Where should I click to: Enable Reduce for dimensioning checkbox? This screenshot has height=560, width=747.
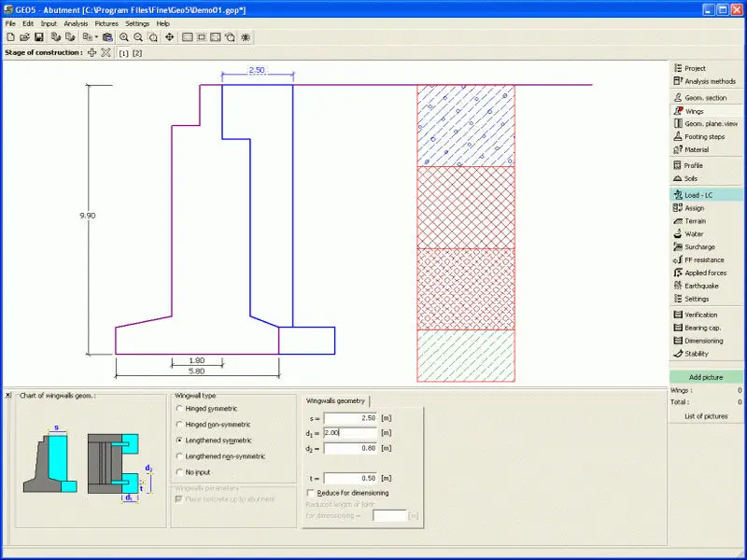coord(311,493)
